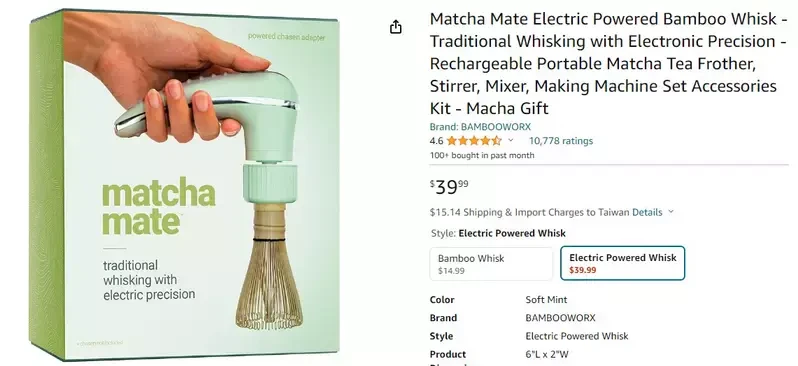Image resolution: width=798 pixels, height=366 pixels.
Task: Click the star rating icons
Action: [474, 141]
